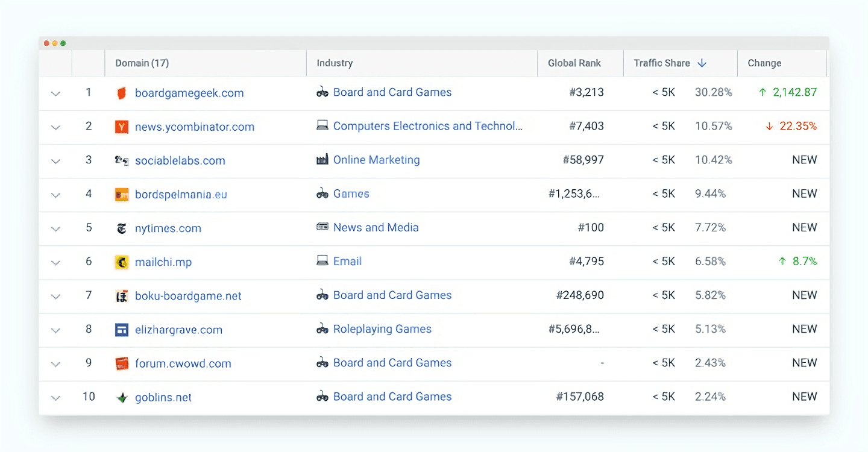
Task: Expand row 1 boardgamegeek.com
Action: (x=55, y=93)
